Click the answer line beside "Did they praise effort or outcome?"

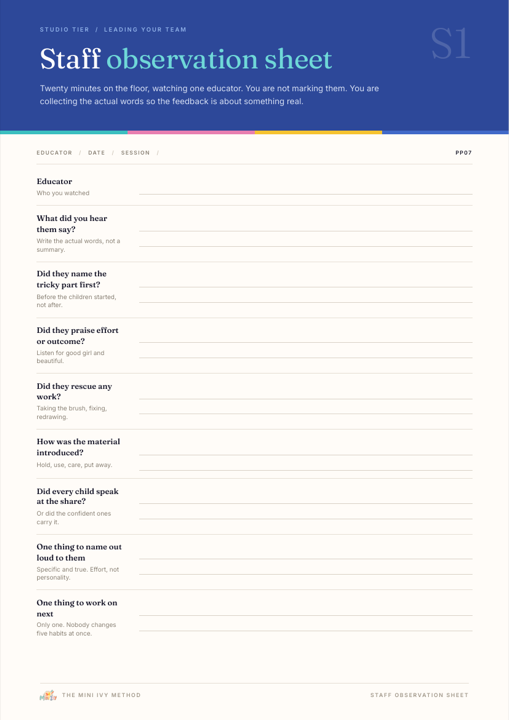[x=305, y=343]
